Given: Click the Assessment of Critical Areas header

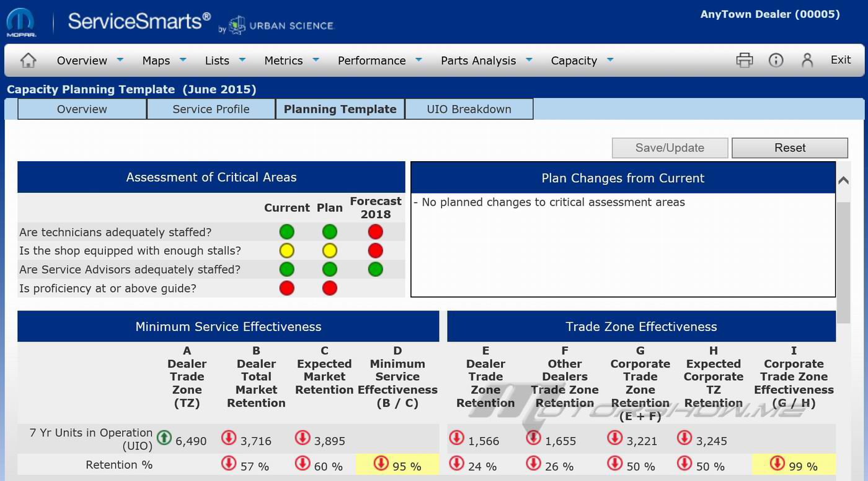Looking at the screenshot, I should tap(211, 177).
